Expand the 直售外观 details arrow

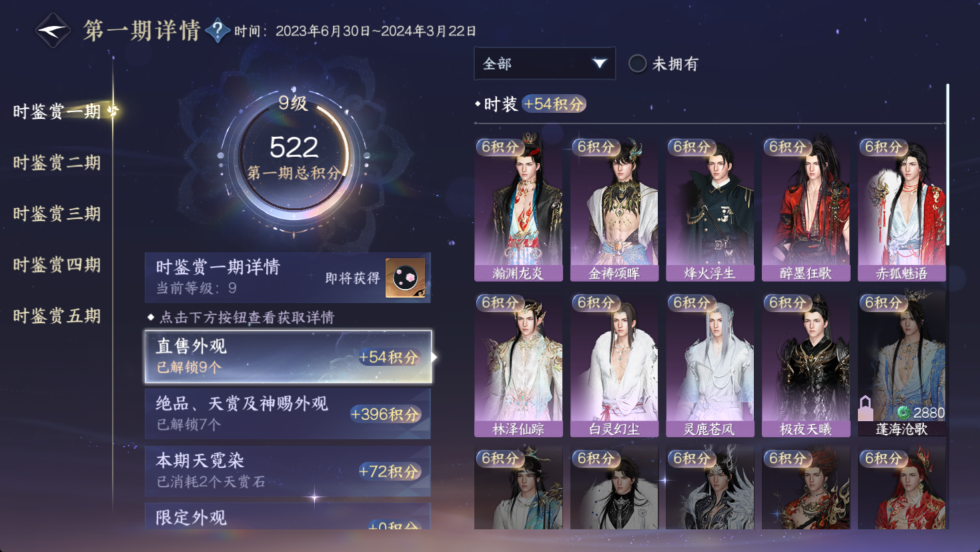(x=434, y=357)
